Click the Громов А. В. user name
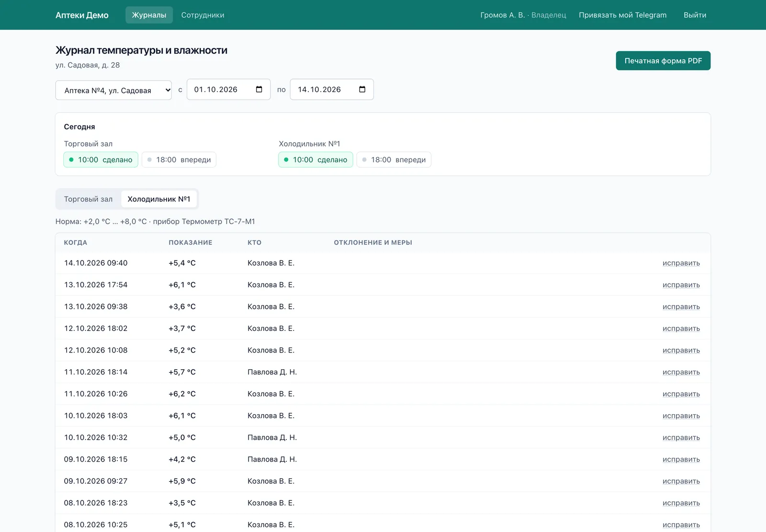This screenshot has width=766, height=532. pyautogui.click(x=503, y=15)
